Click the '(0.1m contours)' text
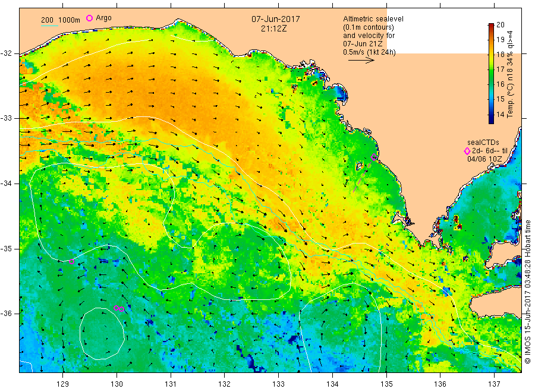535x392 pixels. [369, 27]
